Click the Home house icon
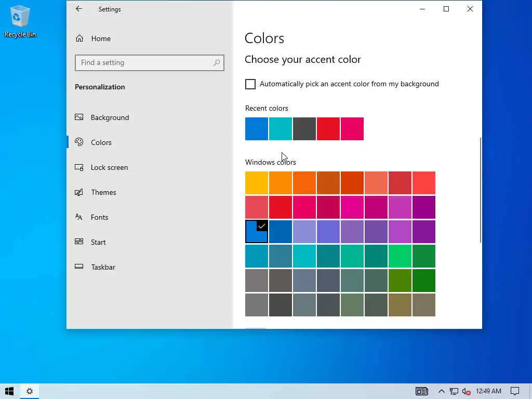 [79, 38]
